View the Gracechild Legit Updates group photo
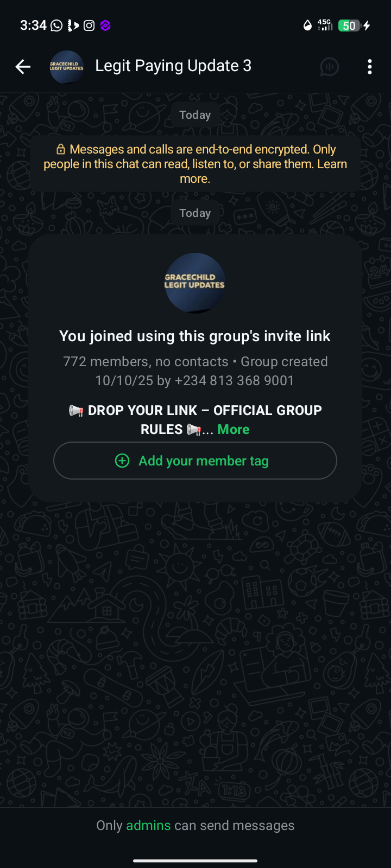This screenshot has width=391, height=868. pyautogui.click(x=195, y=283)
